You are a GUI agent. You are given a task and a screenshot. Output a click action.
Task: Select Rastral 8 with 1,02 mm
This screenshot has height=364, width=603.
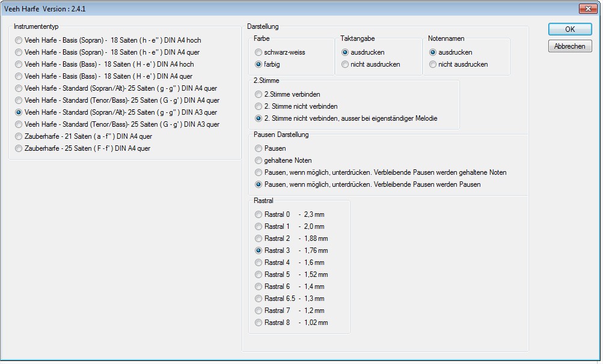coord(259,323)
